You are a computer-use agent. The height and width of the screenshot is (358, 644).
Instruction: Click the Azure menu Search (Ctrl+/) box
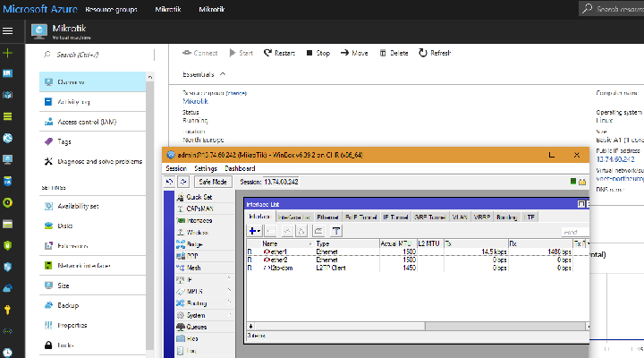point(97,55)
